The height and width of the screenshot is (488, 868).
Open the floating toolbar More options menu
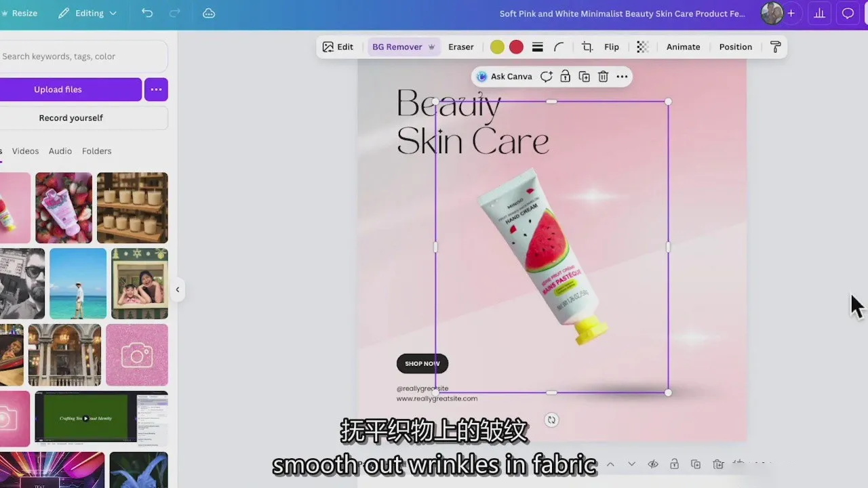click(622, 77)
